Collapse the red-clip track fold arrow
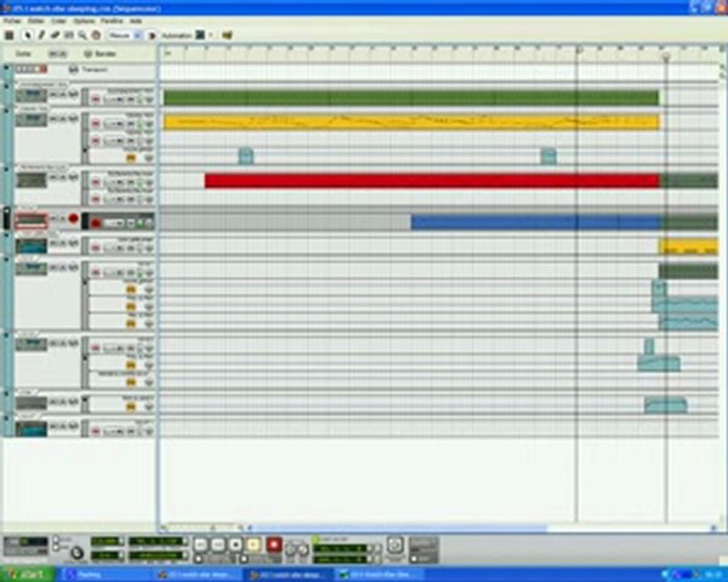Screen dimensions: 728x582 (x=6, y=169)
